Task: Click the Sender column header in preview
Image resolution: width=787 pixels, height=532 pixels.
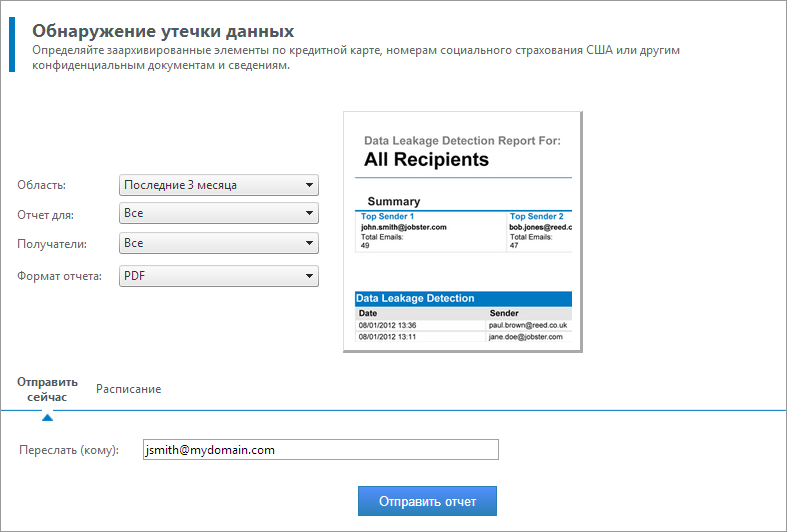Action: coord(504,313)
